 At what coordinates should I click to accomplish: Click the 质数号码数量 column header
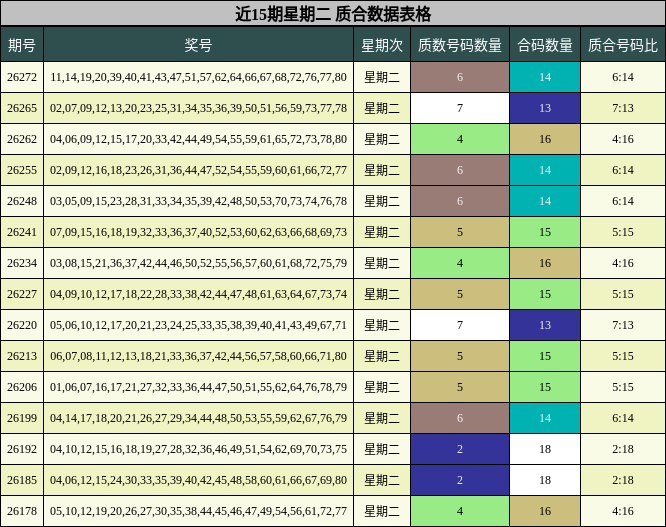[460, 45]
